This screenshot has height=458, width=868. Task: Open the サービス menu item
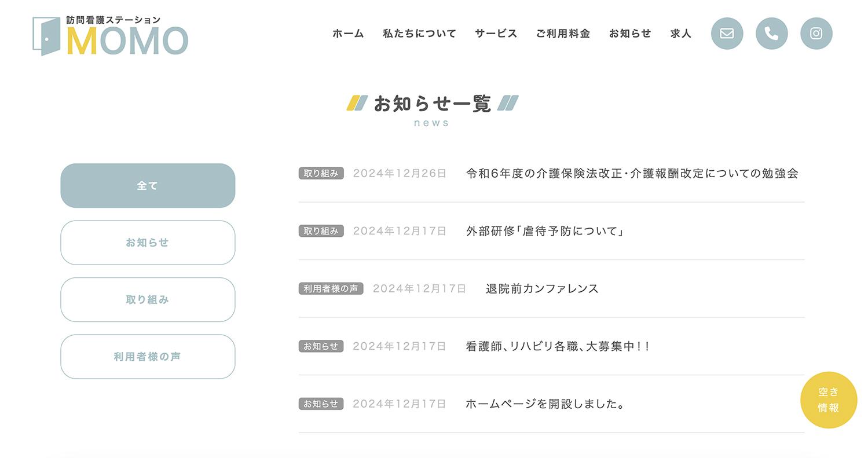tap(496, 34)
